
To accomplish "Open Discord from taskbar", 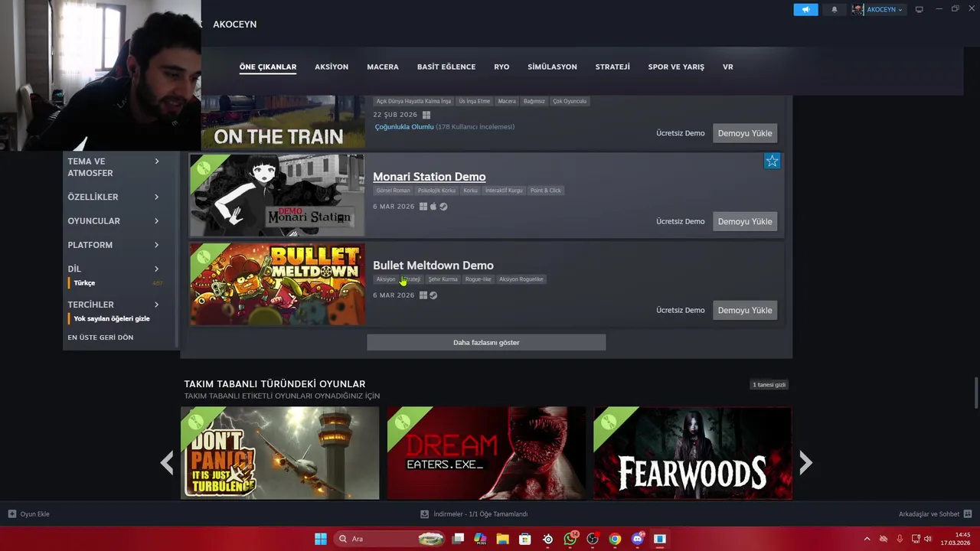I will (637, 539).
